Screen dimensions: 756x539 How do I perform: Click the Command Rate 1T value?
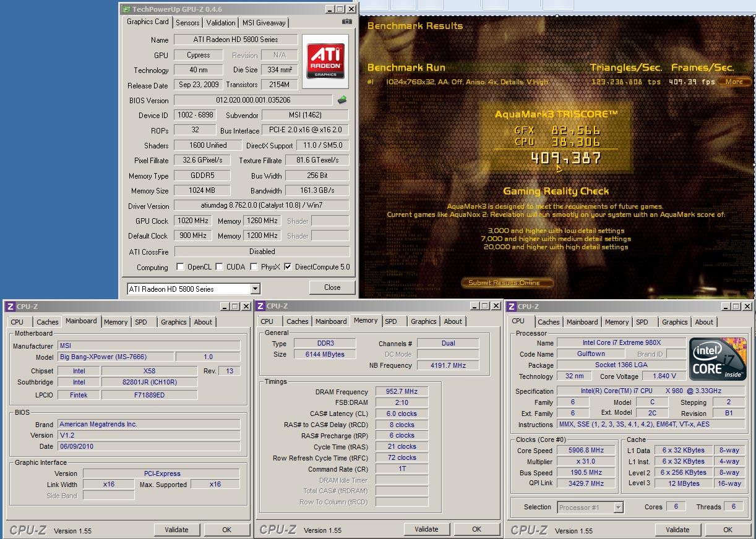tap(402, 469)
